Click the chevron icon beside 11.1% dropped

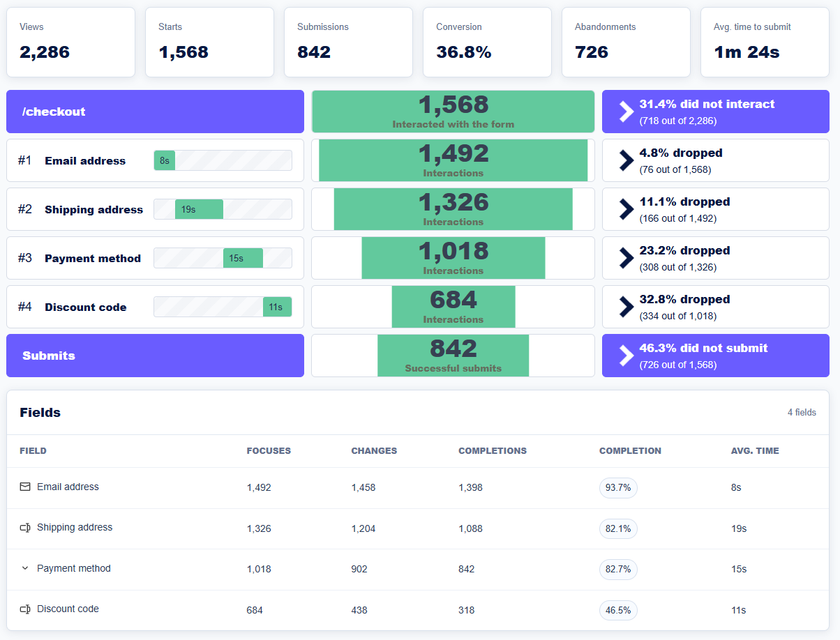626,209
